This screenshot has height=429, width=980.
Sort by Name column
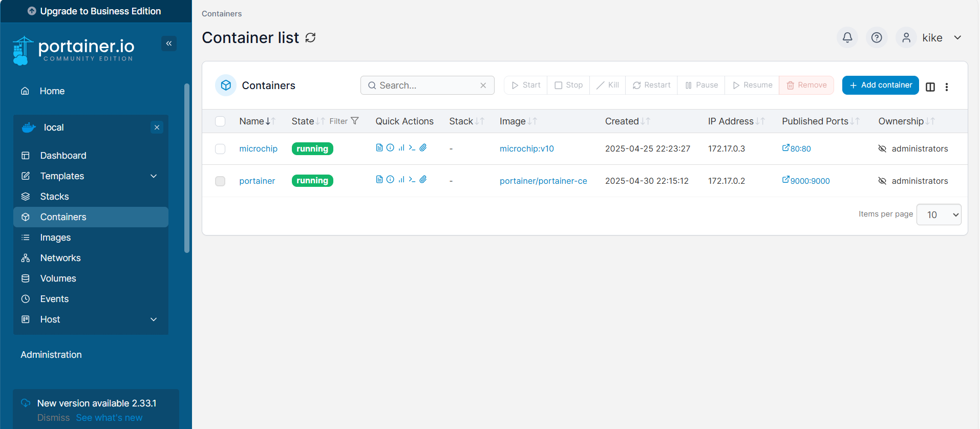tap(257, 121)
